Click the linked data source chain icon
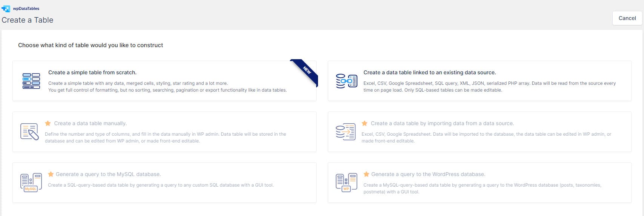Screen dimensions: 644x216 pos(346,81)
